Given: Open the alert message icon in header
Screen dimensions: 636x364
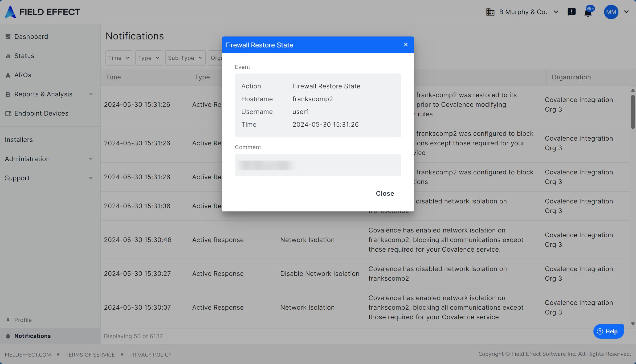Looking at the screenshot, I should click(572, 12).
